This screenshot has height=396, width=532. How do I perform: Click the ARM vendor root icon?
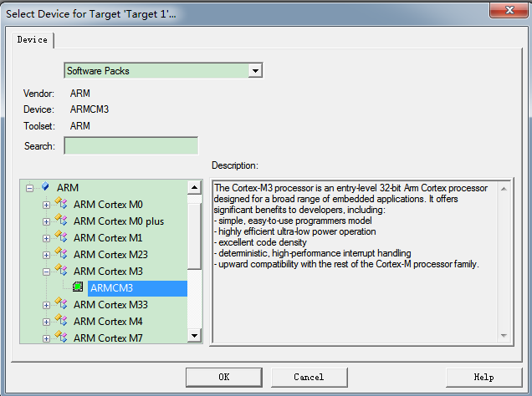pyautogui.click(x=45, y=188)
